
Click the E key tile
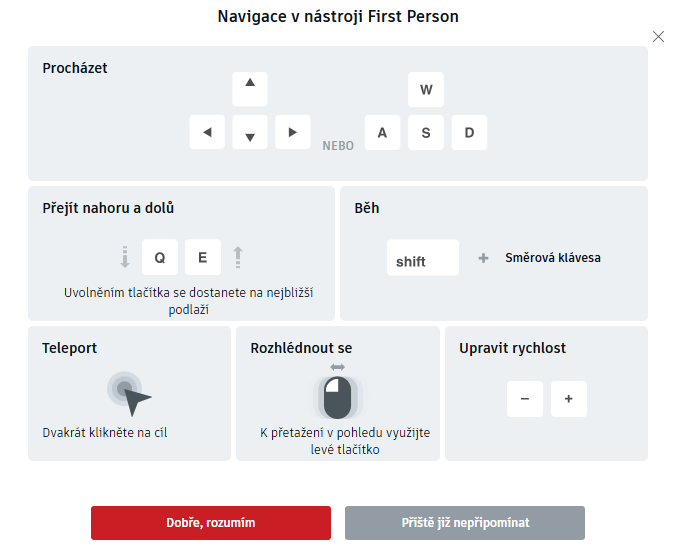click(203, 257)
